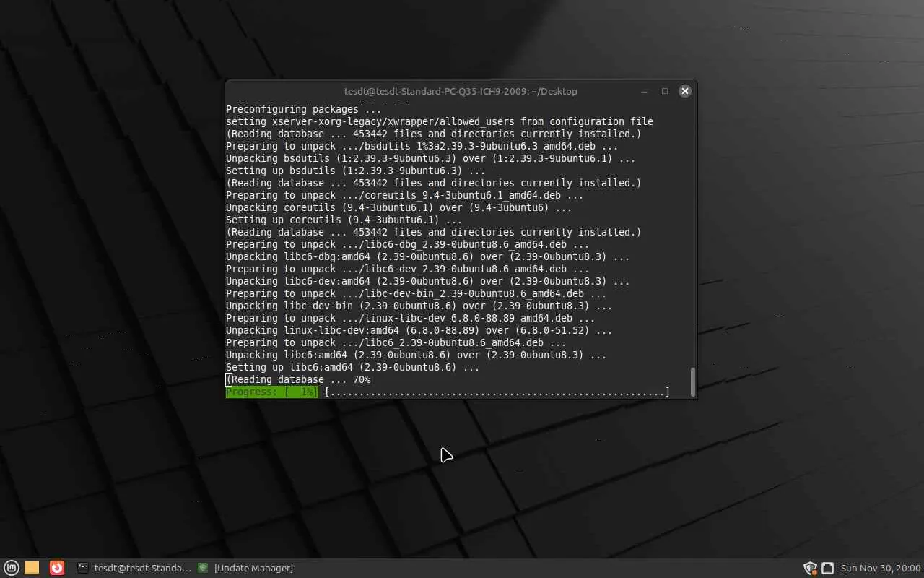Image resolution: width=924 pixels, height=578 pixels.
Task: Click the "Unpacking coreutils" line
Action: 399,207
